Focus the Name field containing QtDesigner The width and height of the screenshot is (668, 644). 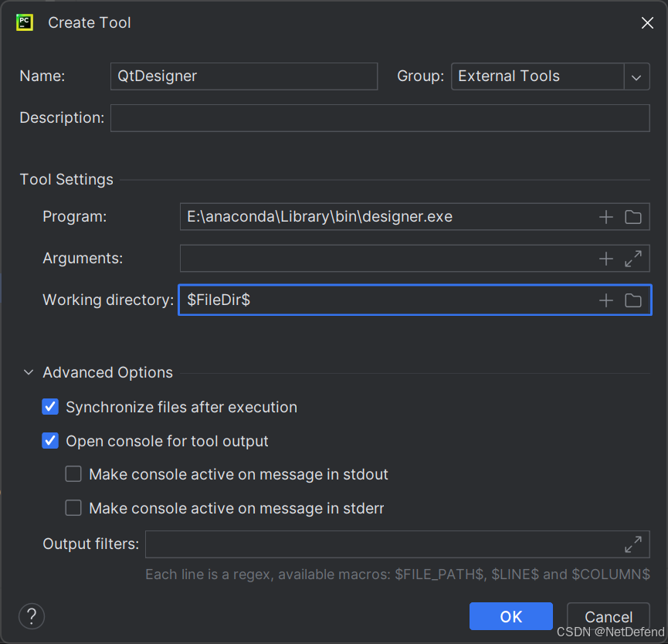point(244,76)
